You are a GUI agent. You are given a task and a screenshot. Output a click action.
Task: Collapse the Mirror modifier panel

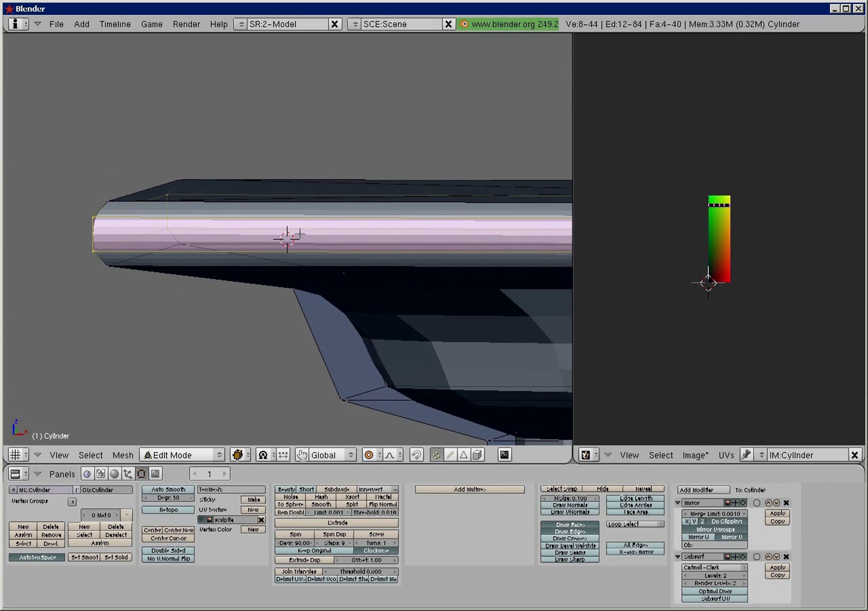[x=678, y=503]
